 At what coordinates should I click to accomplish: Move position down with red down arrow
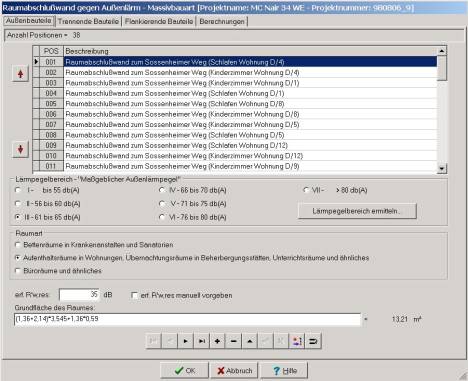(x=20, y=149)
